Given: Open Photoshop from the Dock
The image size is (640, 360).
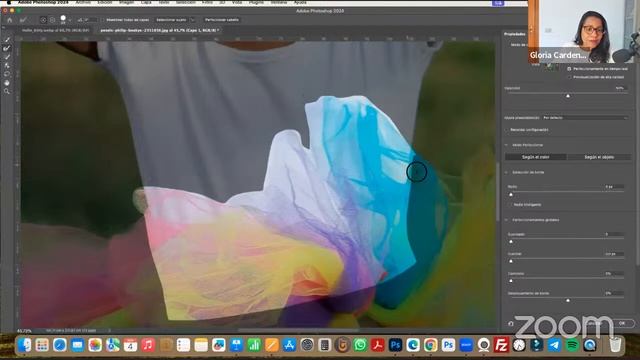Looking at the screenshot, I should 395,345.
